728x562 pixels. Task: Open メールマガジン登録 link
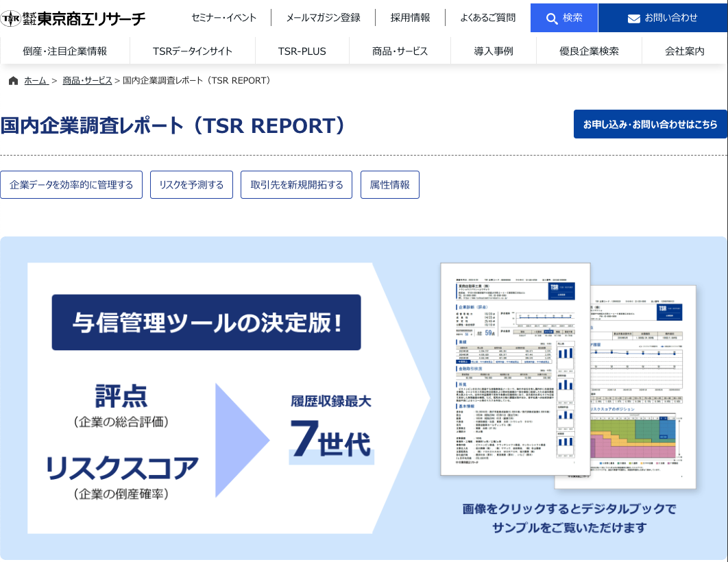(x=323, y=18)
